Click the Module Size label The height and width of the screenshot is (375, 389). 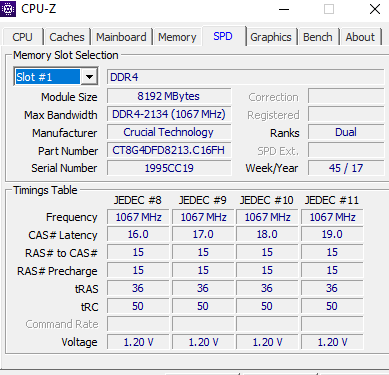click(69, 97)
